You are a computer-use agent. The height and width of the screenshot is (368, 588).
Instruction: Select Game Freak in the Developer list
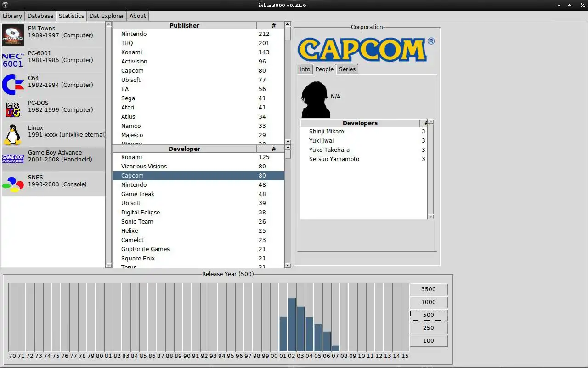[198, 194]
